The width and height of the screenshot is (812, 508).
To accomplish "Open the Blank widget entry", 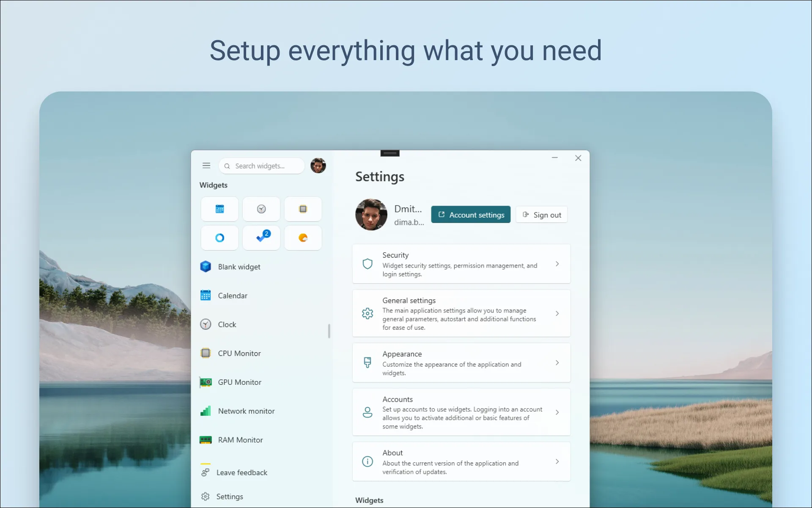I will click(262, 267).
